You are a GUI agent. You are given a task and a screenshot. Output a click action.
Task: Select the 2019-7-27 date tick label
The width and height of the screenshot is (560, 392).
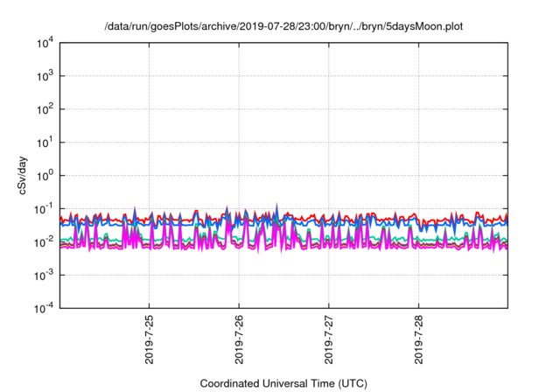328,339
